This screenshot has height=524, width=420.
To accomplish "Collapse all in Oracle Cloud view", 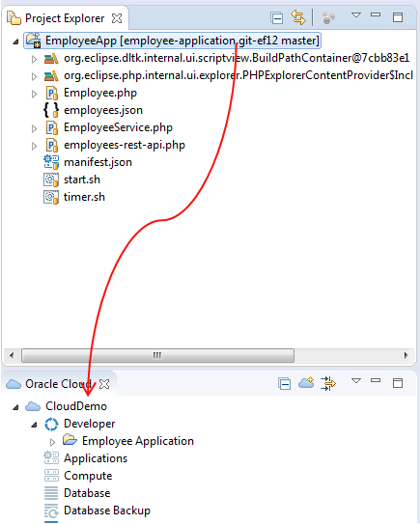I will 284,384.
